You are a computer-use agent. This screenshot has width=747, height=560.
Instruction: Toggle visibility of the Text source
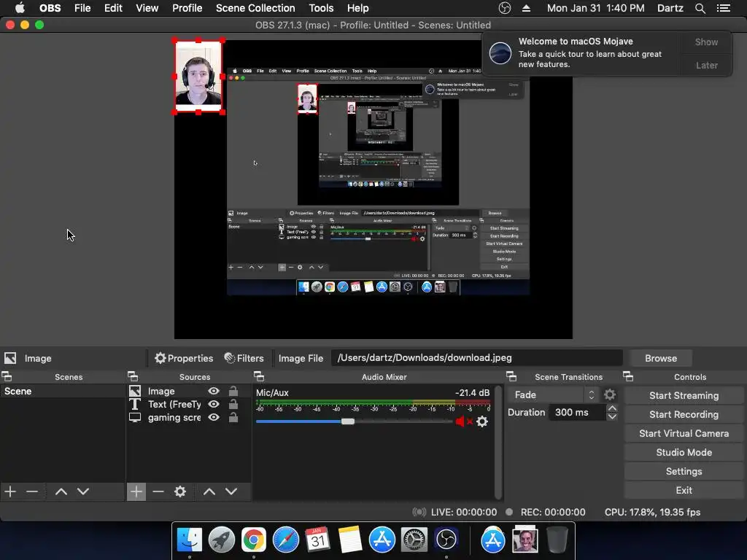(214, 404)
